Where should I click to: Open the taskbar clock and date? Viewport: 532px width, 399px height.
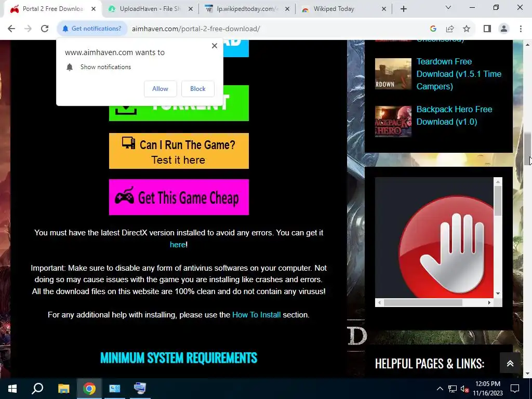coord(487,389)
